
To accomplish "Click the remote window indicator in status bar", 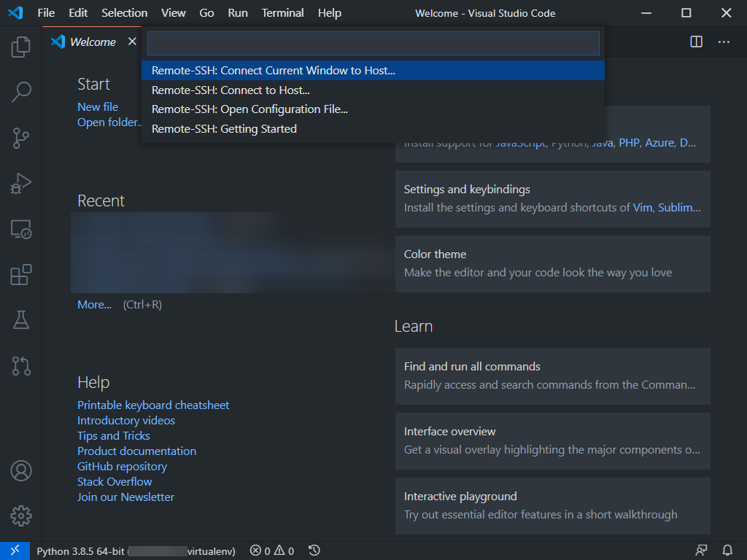I will pos(15,551).
